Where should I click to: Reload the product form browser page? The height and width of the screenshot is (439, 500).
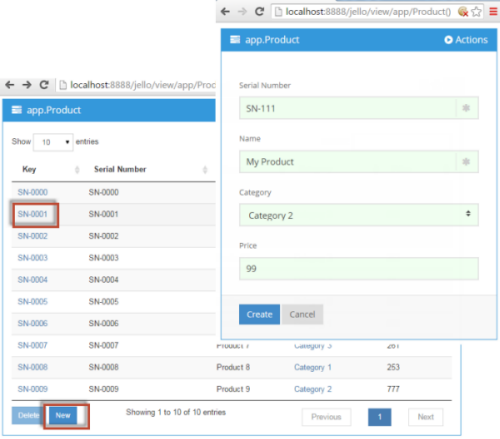259,12
